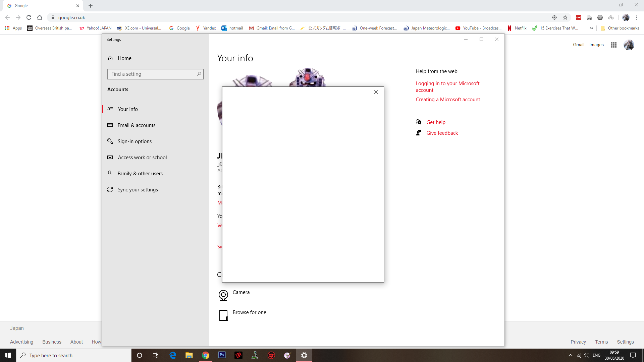Image resolution: width=644 pixels, height=362 pixels.
Task: Expand Access work or school section
Action: (142, 157)
